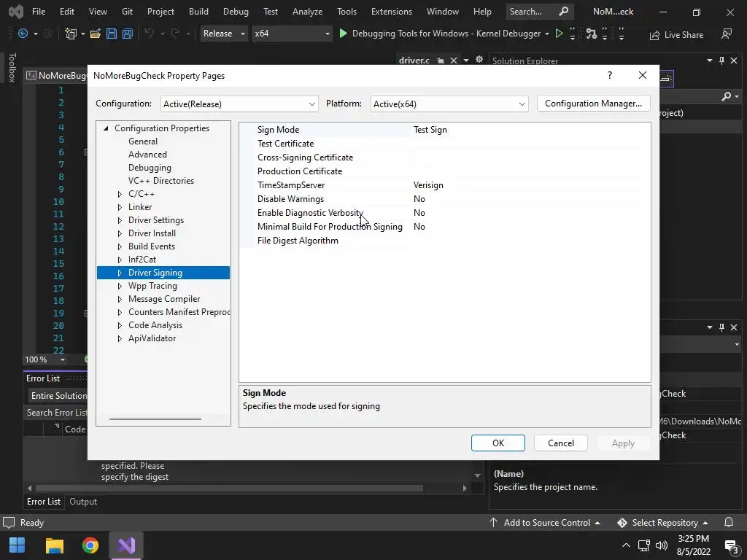747x560 pixels.
Task: Expand the Driver Settings tree node
Action: 120,220
